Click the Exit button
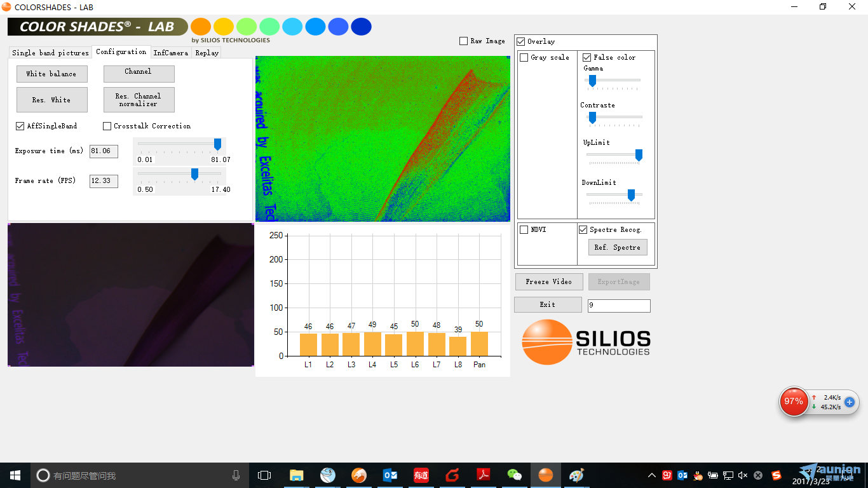The height and width of the screenshot is (488, 868). [548, 304]
